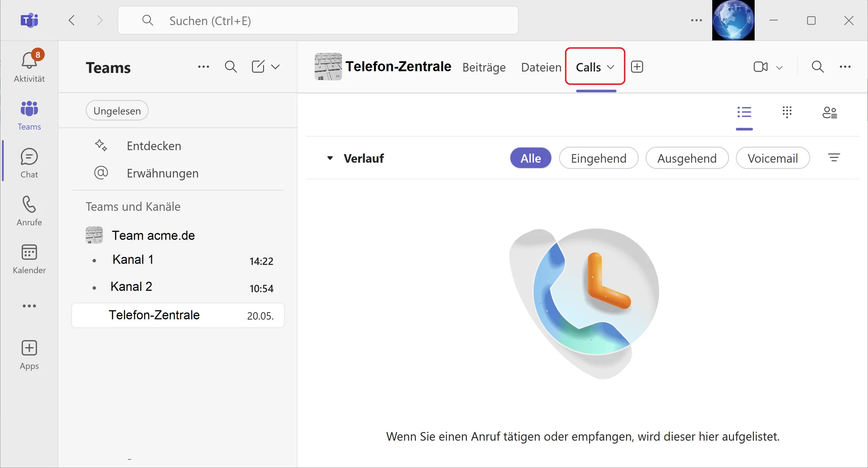Open the Kalender view
868x468 pixels.
[29, 258]
